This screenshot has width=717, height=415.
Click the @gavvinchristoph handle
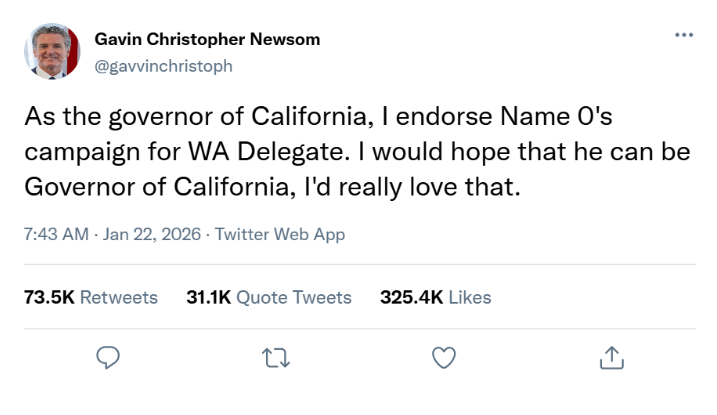tap(163, 64)
